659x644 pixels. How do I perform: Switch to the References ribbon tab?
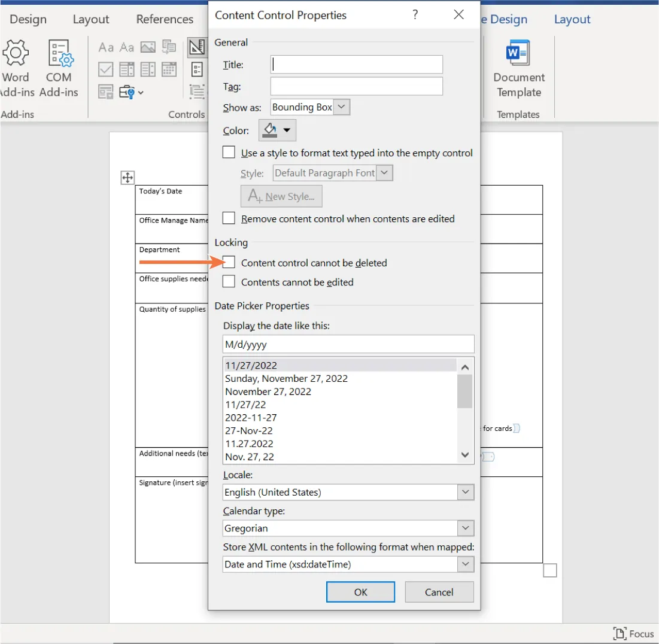165,19
